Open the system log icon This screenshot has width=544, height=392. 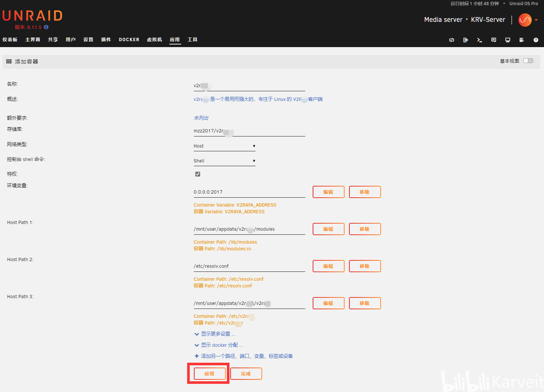coord(522,40)
